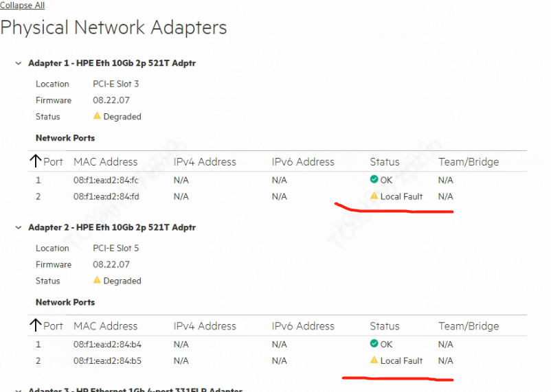Click Adapter 1 port 2 Local Fault warning icon
Viewport: 551px width, 392px height.
[x=374, y=196]
